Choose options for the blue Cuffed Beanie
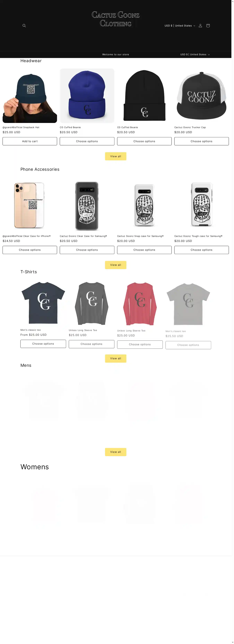Screen dimensions: 234x644 (x=87, y=141)
